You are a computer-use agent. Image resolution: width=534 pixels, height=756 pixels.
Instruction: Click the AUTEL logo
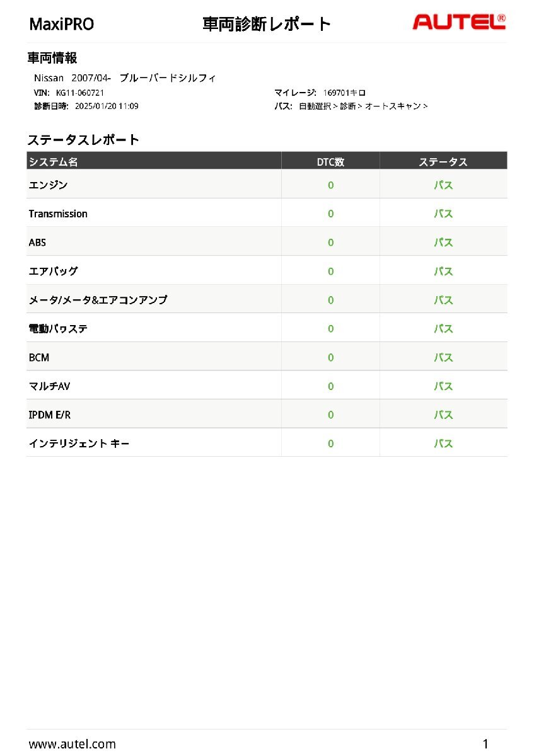(458, 23)
